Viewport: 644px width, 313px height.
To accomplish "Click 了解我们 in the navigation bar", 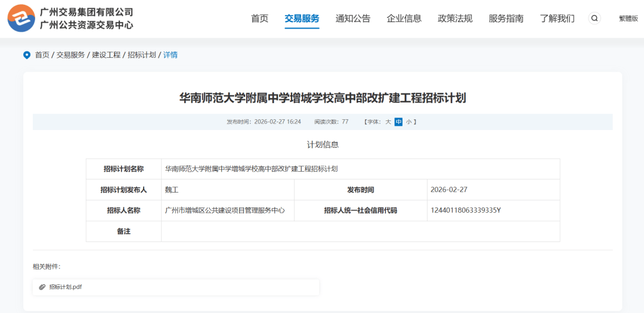I will pos(557,18).
